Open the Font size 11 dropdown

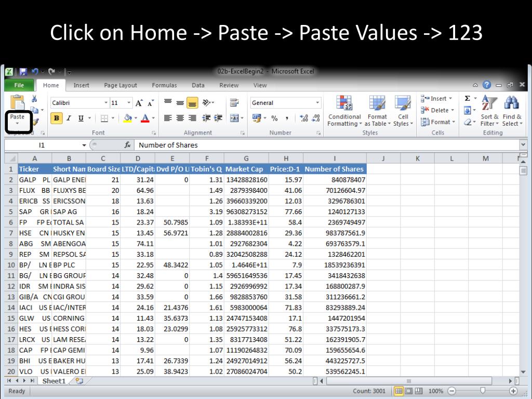(129, 103)
